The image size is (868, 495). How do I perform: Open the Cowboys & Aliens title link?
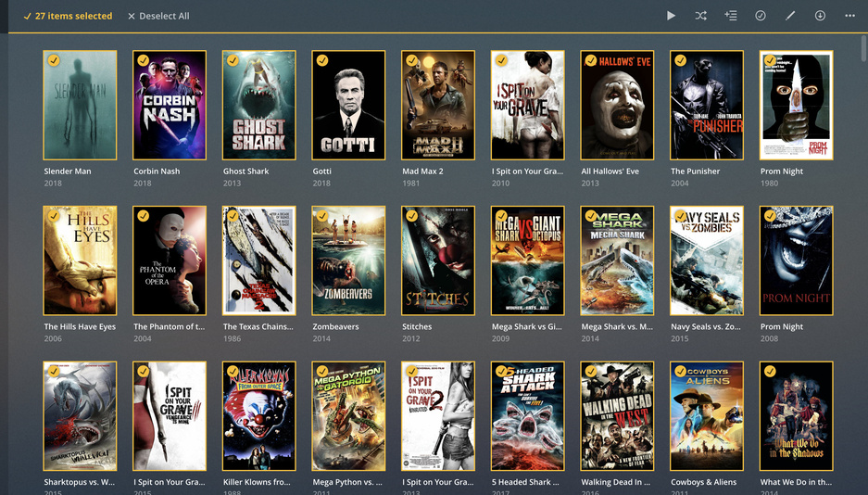click(704, 482)
